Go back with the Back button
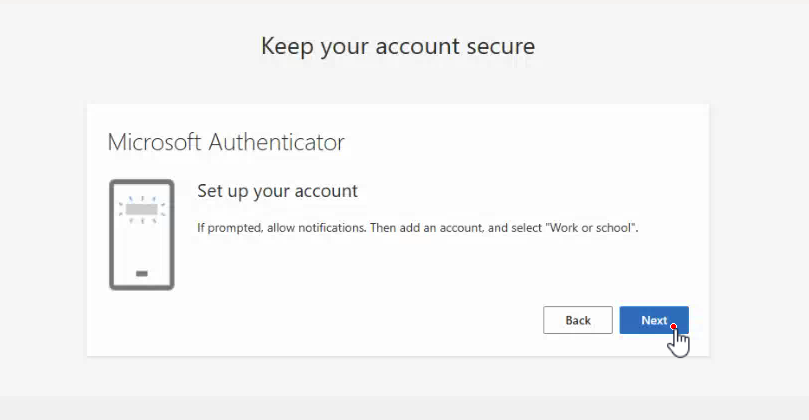Viewport: 809px width, 420px height. (x=578, y=320)
